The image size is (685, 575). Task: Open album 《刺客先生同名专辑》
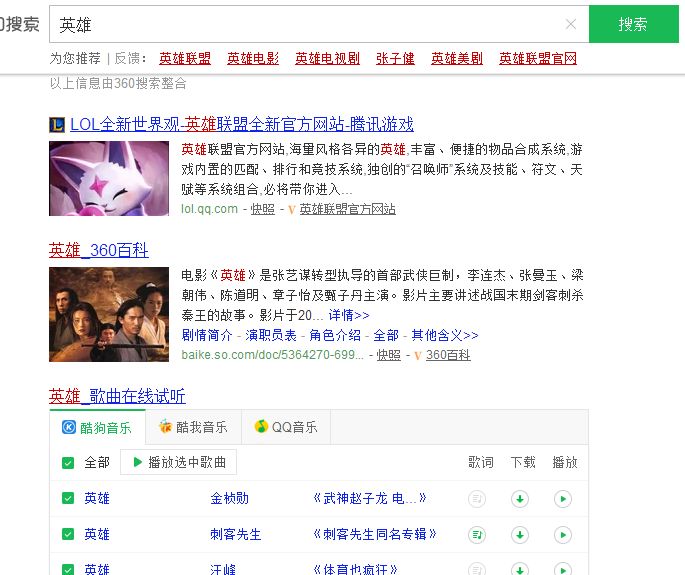(375, 534)
